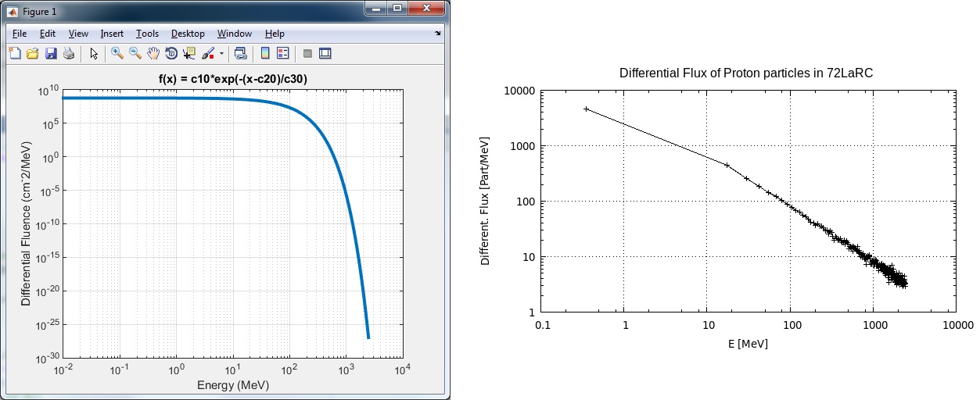Image resolution: width=980 pixels, height=400 pixels.
Task: Enable the Rotate 3D tool
Action: point(171,53)
